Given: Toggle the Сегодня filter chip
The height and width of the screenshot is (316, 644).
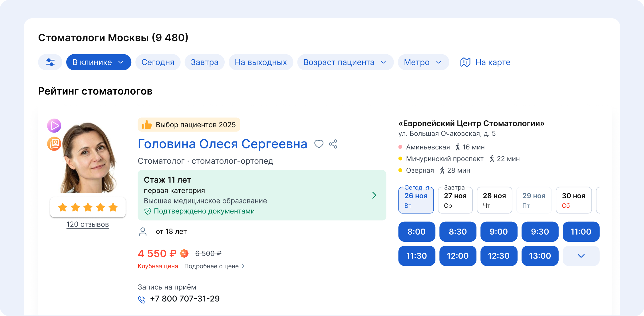Looking at the screenshot, I should click(158, 62).
